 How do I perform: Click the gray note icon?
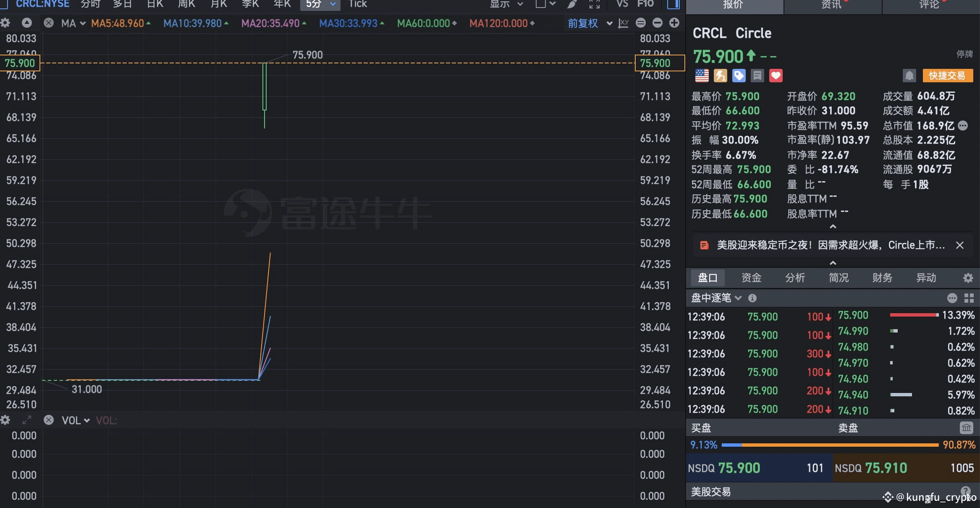tap(757, 76)
